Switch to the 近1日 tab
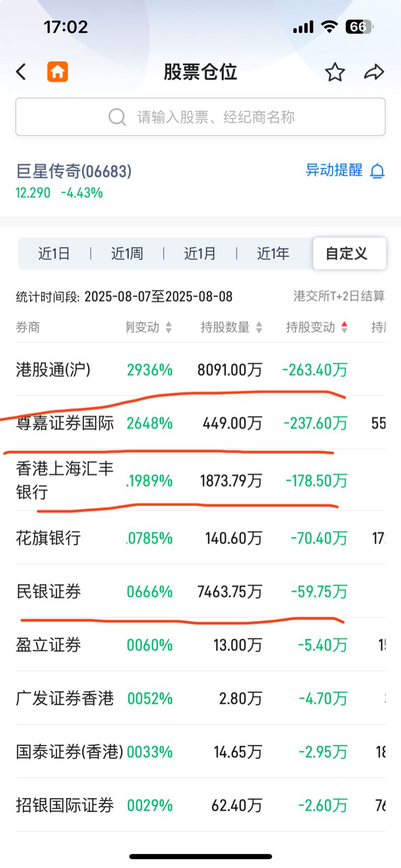 [54, 254]
